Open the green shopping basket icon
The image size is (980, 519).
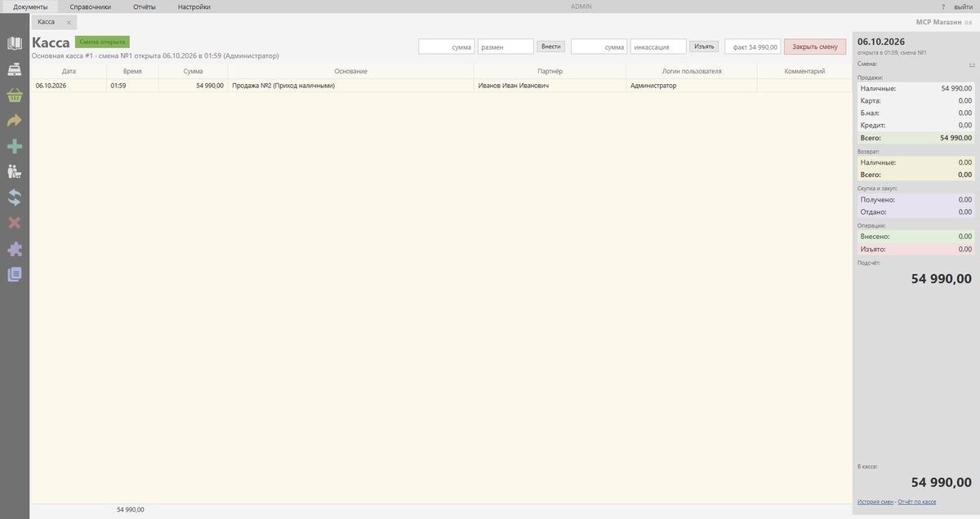(x=15, y=95)
